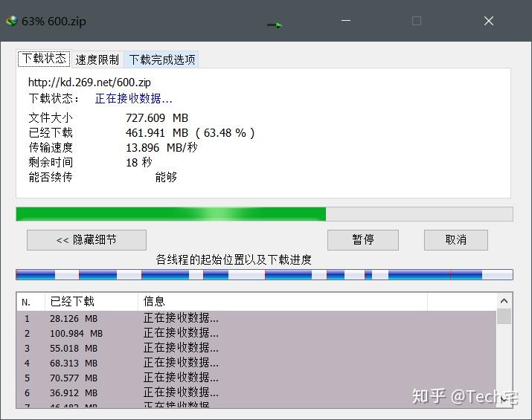
Task: Click the URL http://kd.269.net/600.zip
Action: pyautogui.click(x=89, y=83)
